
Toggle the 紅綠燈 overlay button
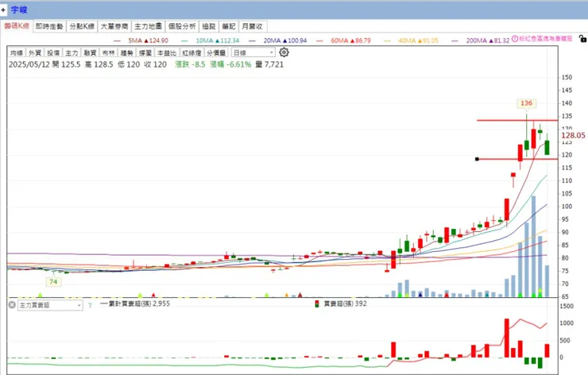click(x=191, y=53)
